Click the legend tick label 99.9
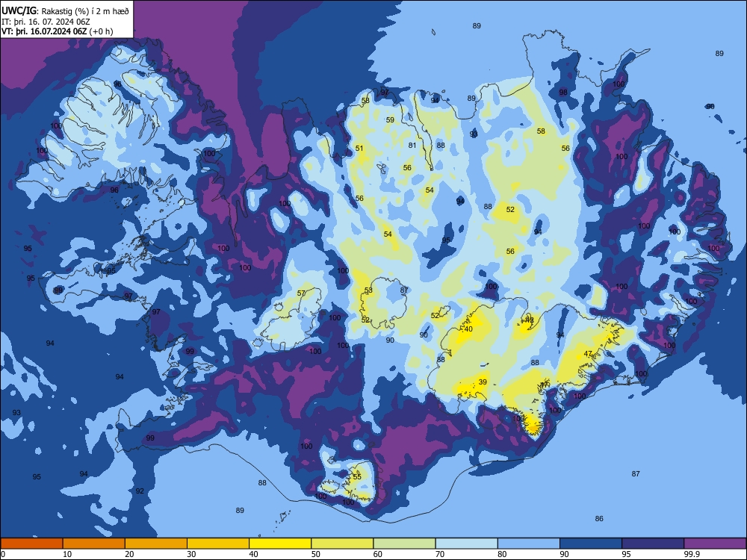The width and height of the screenshot is (747, 560). 692,554
